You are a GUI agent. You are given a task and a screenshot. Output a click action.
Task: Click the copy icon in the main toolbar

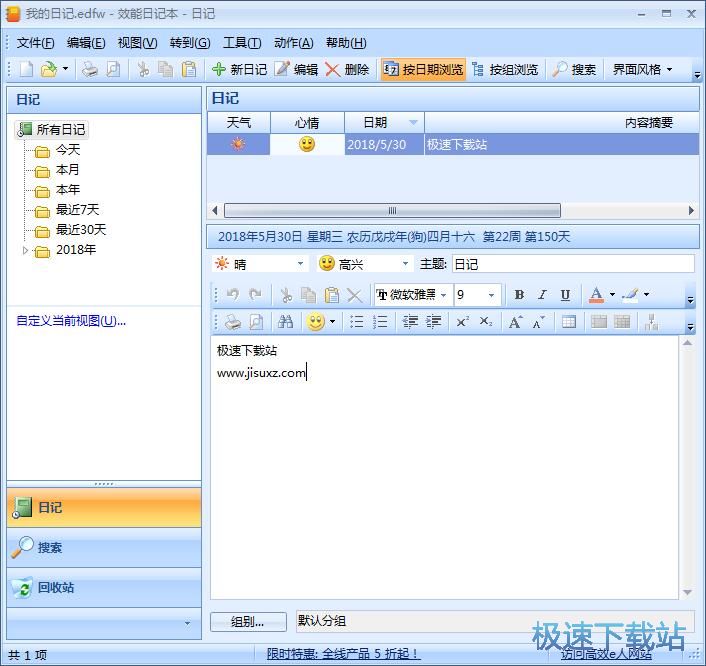[165, 69]
